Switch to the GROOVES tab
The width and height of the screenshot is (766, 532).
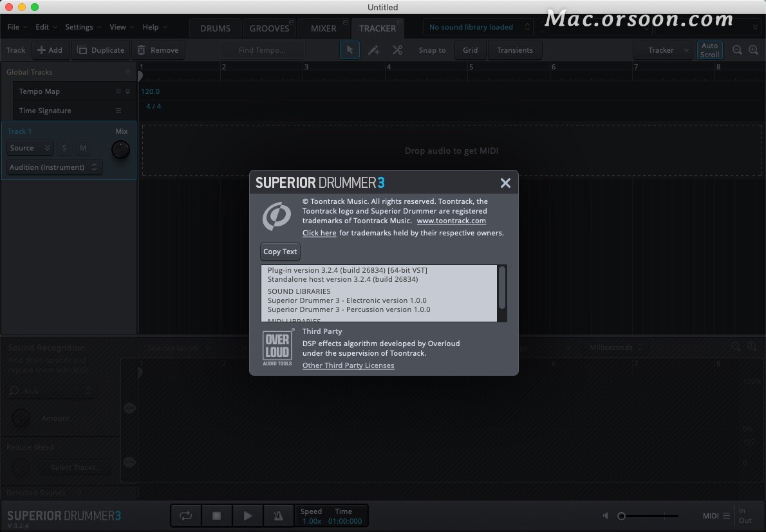[x=269, y=28]
